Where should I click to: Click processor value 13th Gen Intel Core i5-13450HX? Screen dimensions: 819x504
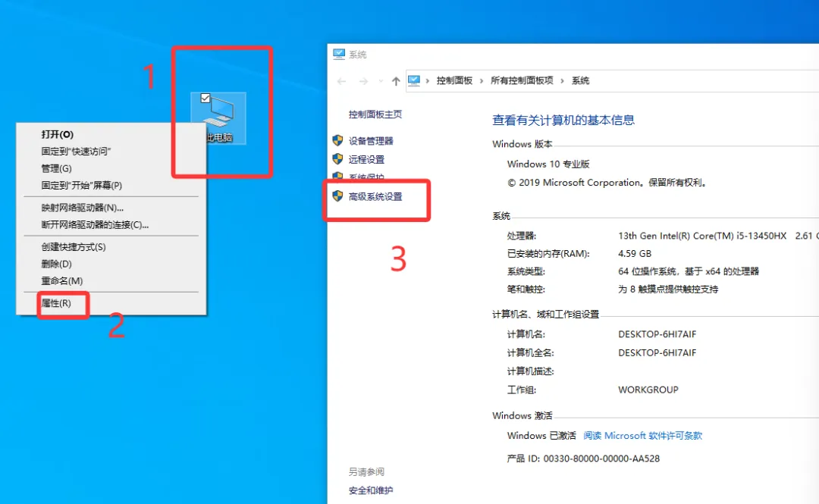pyautogui.click(x=702, y=236)
